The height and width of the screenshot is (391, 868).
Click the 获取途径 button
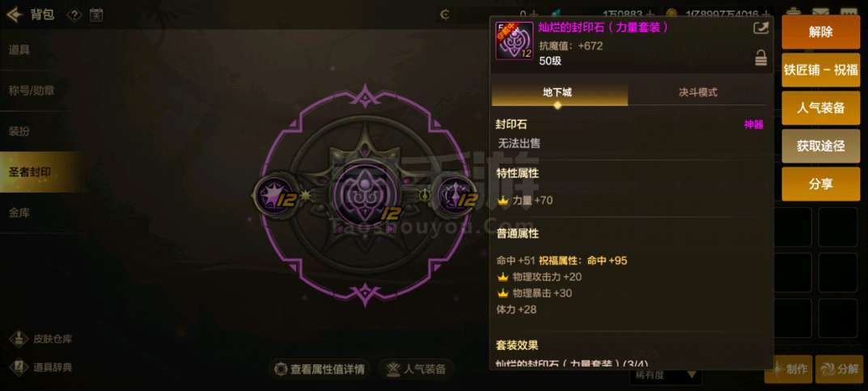pos(820,146)
